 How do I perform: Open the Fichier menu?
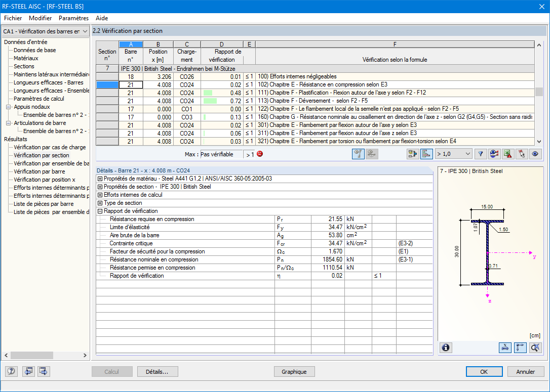13,18
